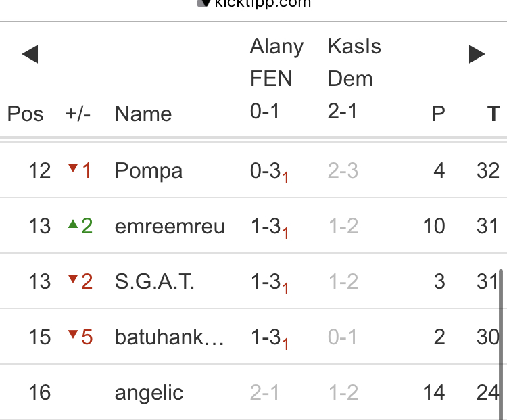Open player angelic's profile
This screenshot has width=507, height=420.
coord(149,392)
